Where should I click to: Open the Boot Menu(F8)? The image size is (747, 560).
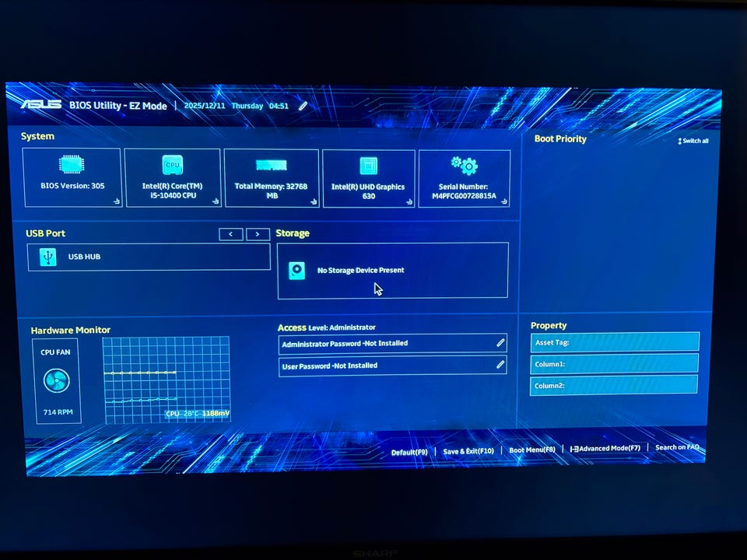click(532, 450)
